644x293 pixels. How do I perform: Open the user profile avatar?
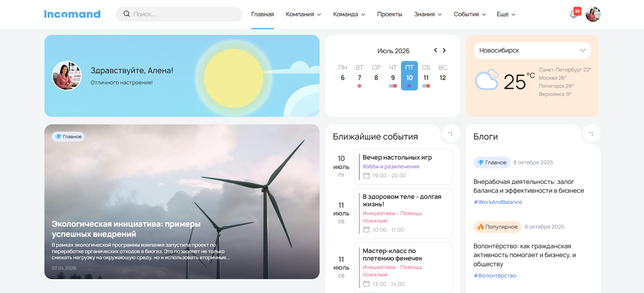click(593, 14)
